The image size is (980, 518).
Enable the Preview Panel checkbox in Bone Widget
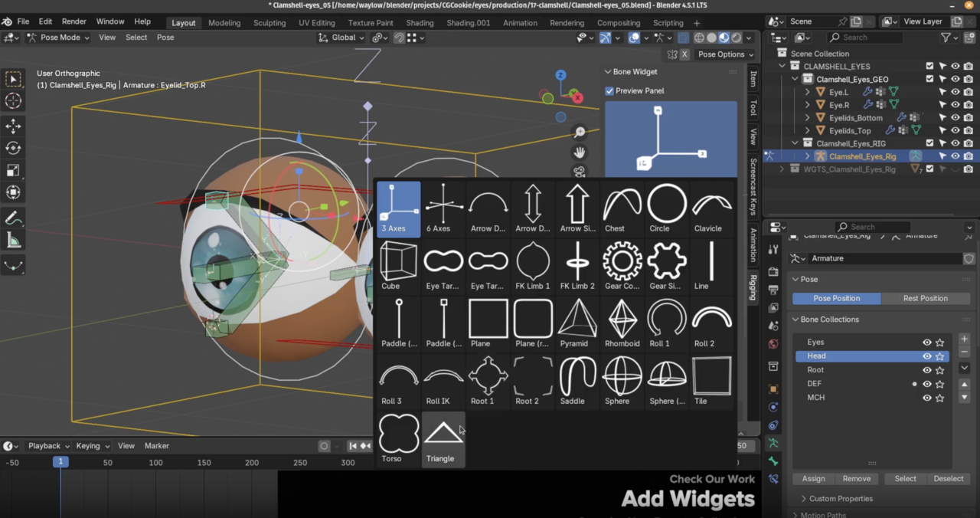click(x=609, y=90)
